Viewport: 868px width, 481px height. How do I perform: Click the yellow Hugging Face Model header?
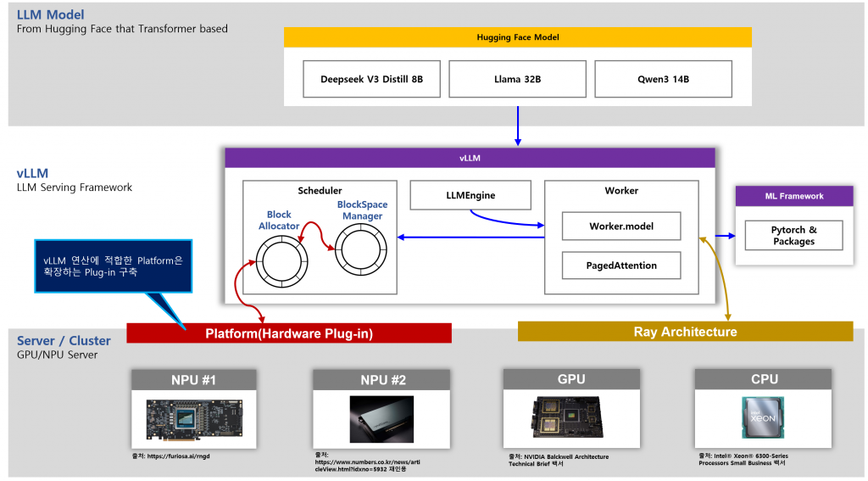[x=518, y=37]
